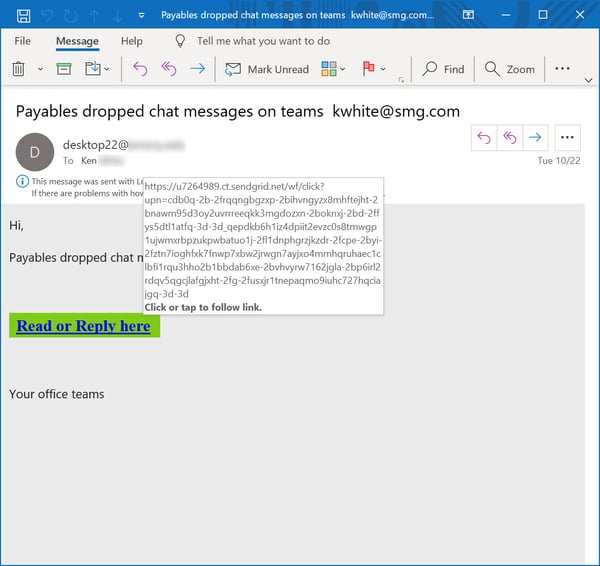The height and width of the screenshot is (566, 600).
Task: Click the Zoom magnifier button
Action: click(x=510, y=69)
